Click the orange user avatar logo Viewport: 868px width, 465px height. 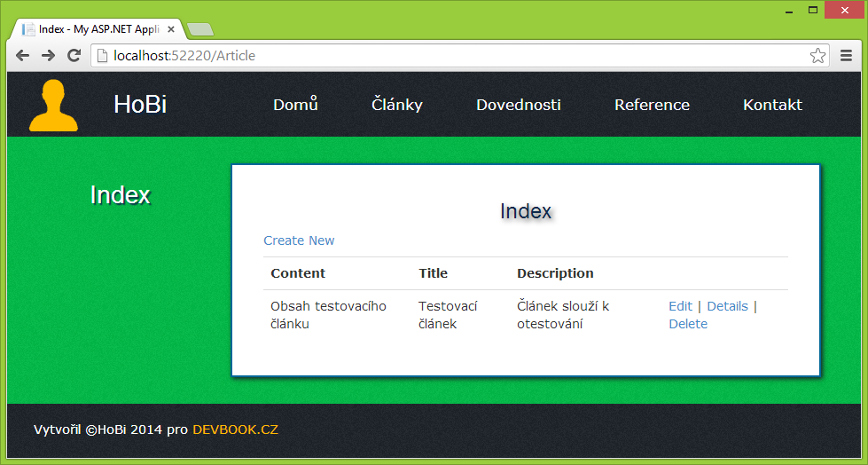[x=53, y=106]
